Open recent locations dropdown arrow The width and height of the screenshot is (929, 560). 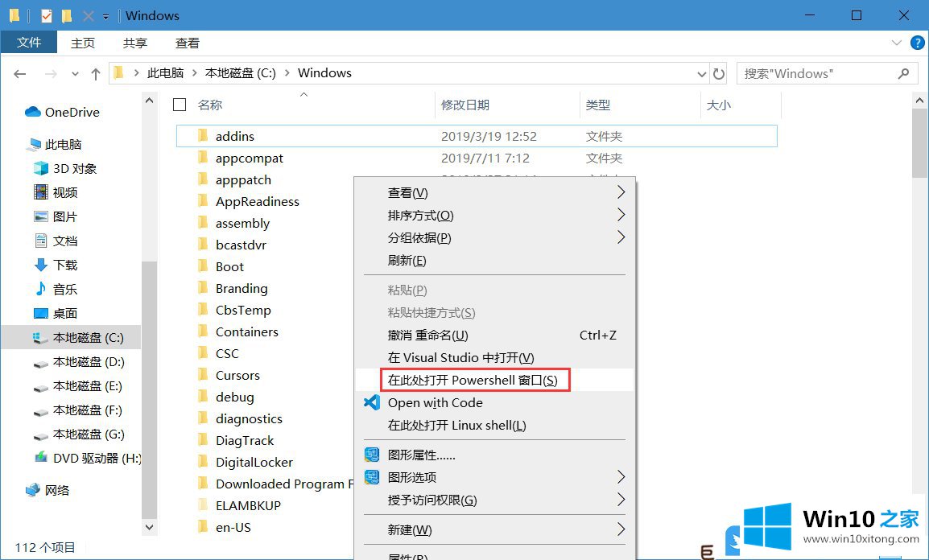pyautogui.click(x=75, y=74)
